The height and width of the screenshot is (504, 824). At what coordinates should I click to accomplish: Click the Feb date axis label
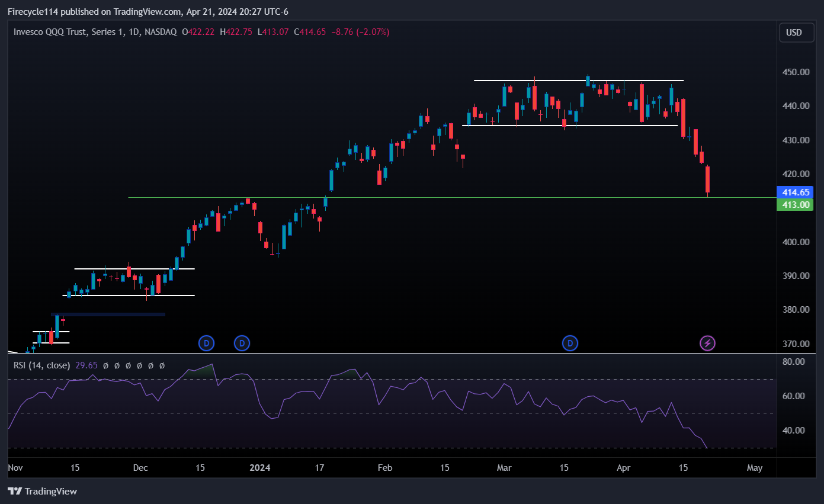[x=385, y=468]
